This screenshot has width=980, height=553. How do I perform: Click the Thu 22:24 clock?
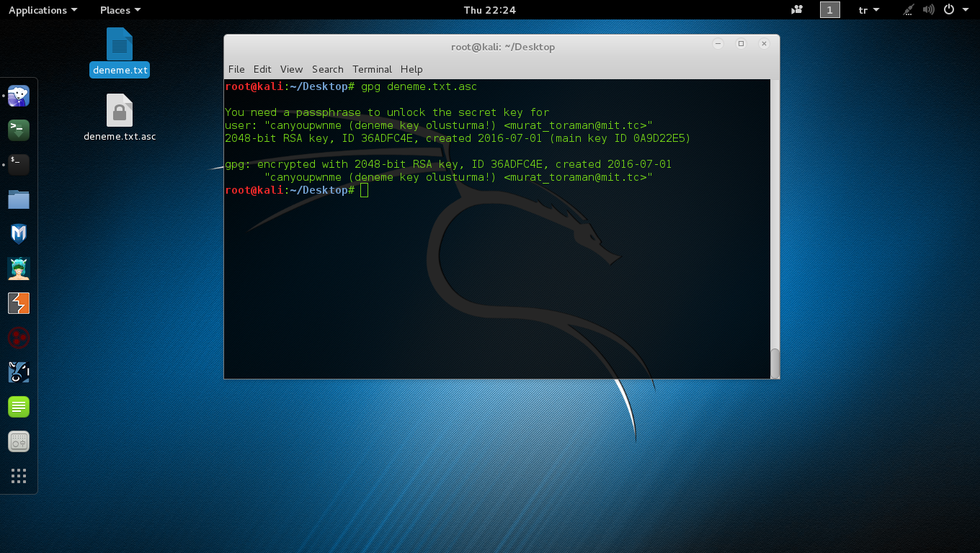point(490,10)
